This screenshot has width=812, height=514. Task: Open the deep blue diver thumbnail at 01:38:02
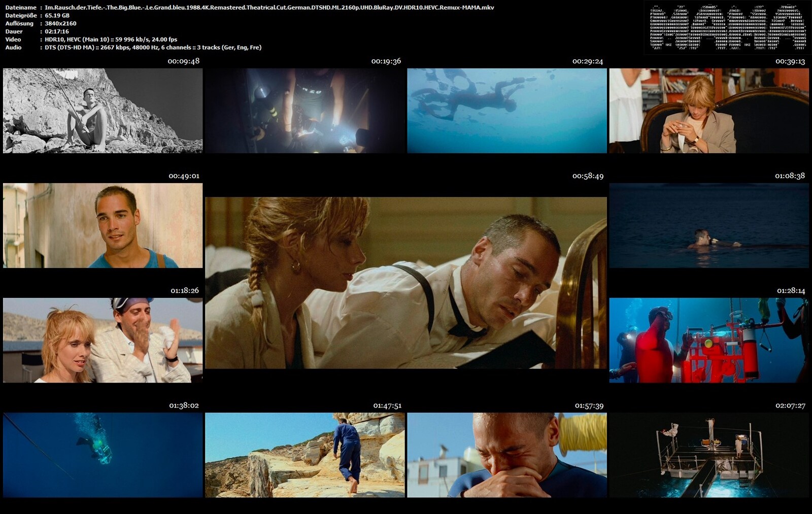(x=103, y=455)
